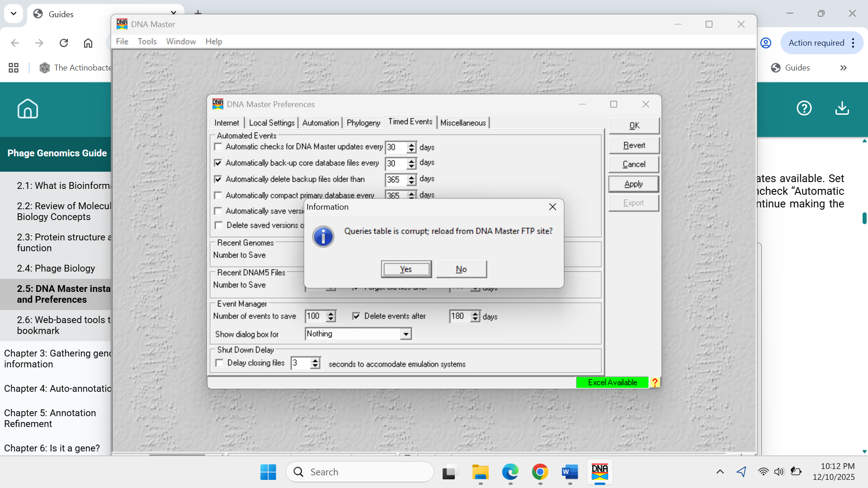Image resolution: width=868 pixels, height=488 pixels.
Task: Click Yes in the Information dialog
Action: (x=406, y=269)
